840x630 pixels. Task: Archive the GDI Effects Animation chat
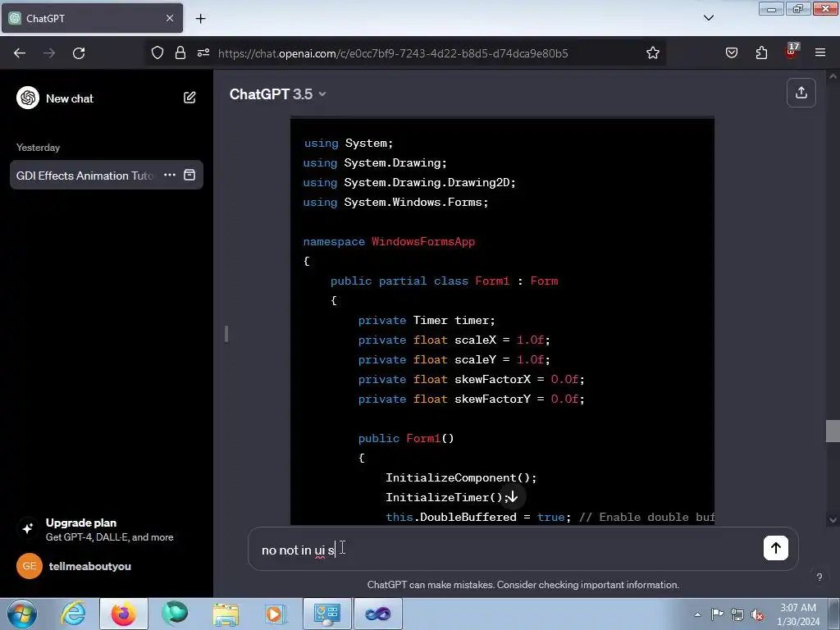(189, 176)
